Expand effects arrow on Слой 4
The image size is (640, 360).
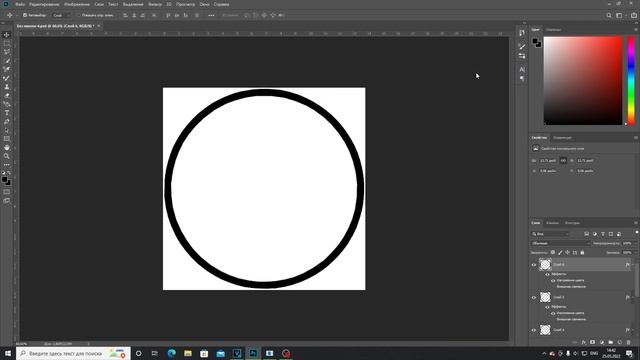[x=633, y=330]
